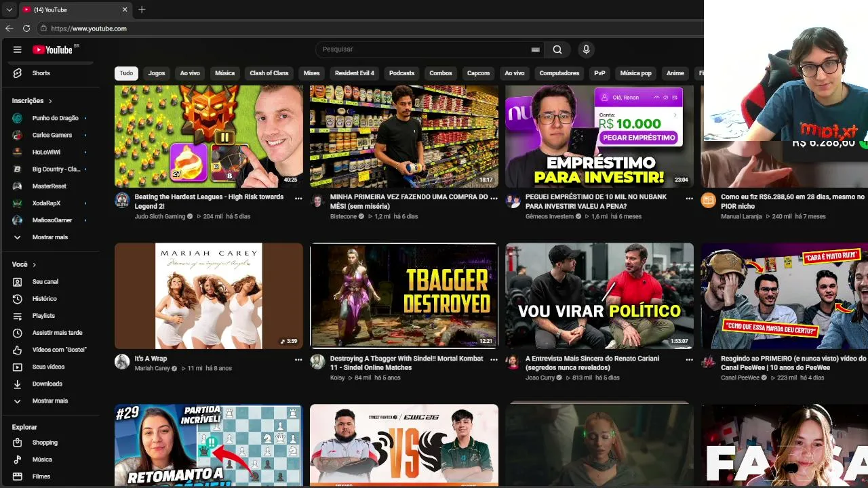This screenshot has height=488, width=868.
Task: Expand the Você section header
Action: pos(24,264)
